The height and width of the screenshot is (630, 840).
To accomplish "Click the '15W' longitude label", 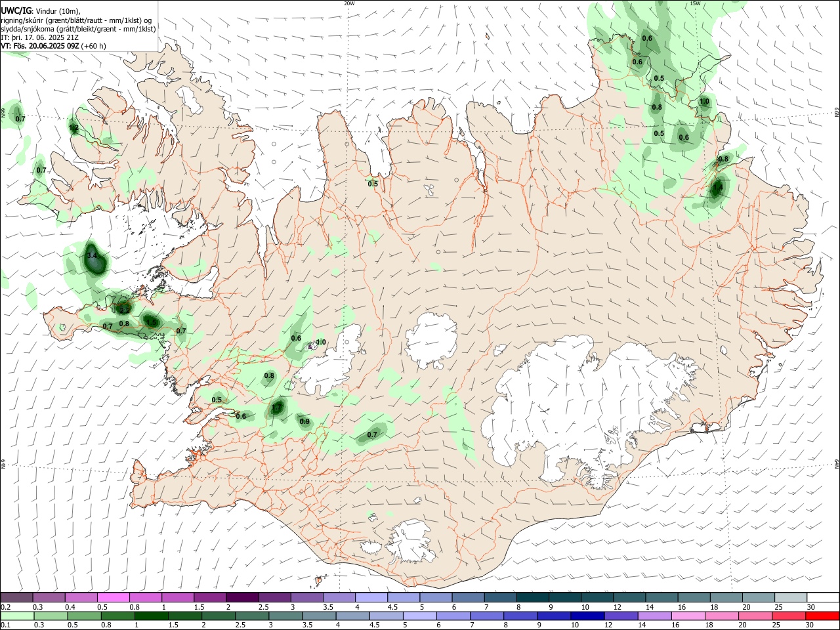I will [x=695, y=3].
